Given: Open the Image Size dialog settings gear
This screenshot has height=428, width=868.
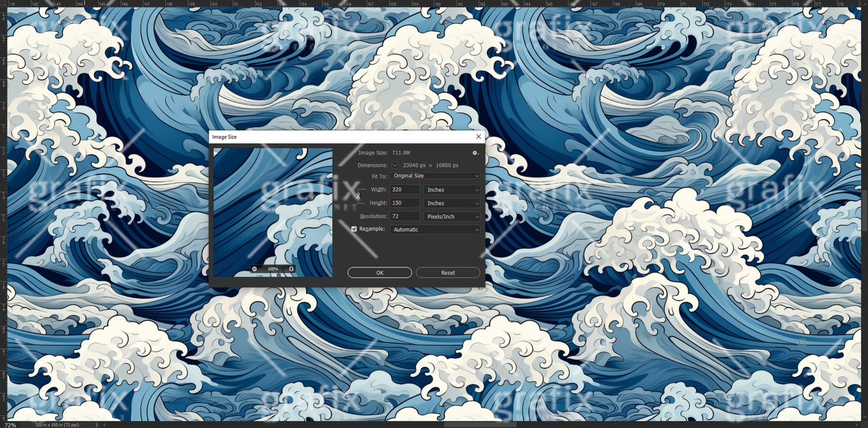Looking at the screenshot, I should tap(475, 153).
